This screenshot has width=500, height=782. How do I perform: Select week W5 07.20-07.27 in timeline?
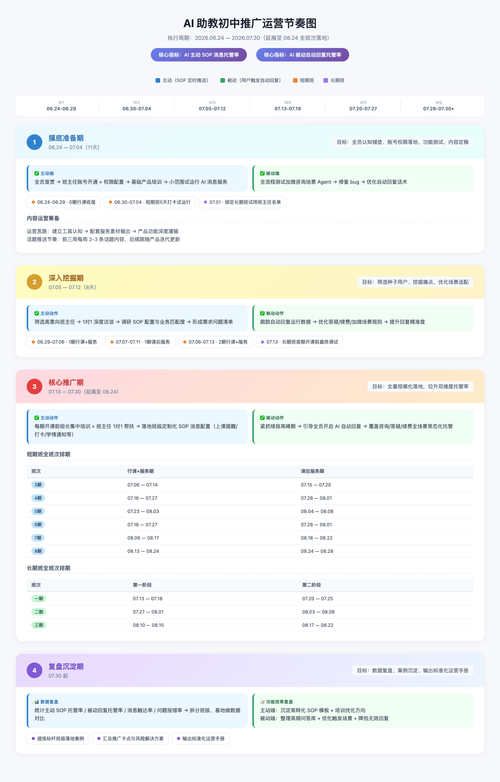point(363,106)
